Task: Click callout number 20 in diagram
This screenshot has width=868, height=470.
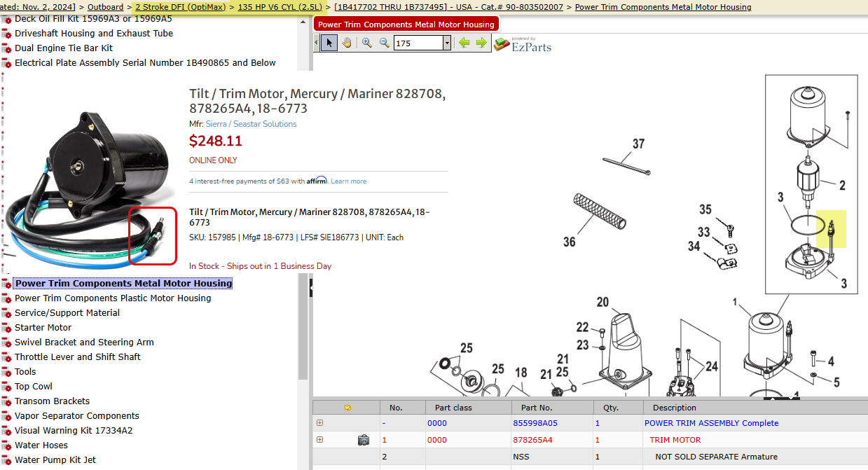Action: tap(602, 302)
